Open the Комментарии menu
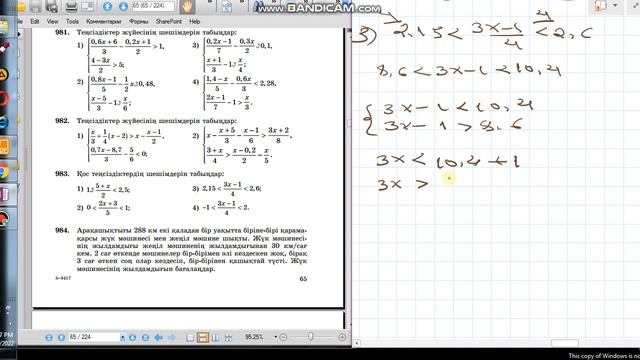Image resolution: width=640 pixels, height=360 pixels. point(104,21)
